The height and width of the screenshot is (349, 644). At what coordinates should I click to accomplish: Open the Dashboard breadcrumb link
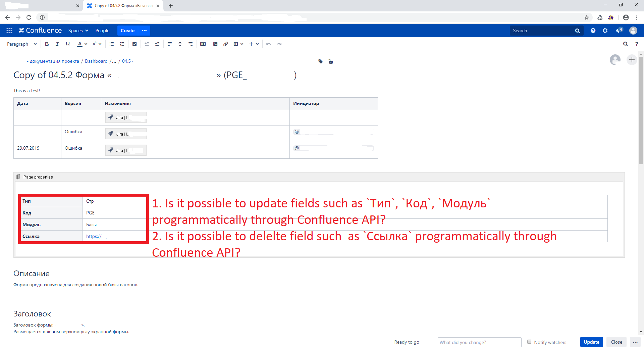pyautogui.click(x=96, y=61)
